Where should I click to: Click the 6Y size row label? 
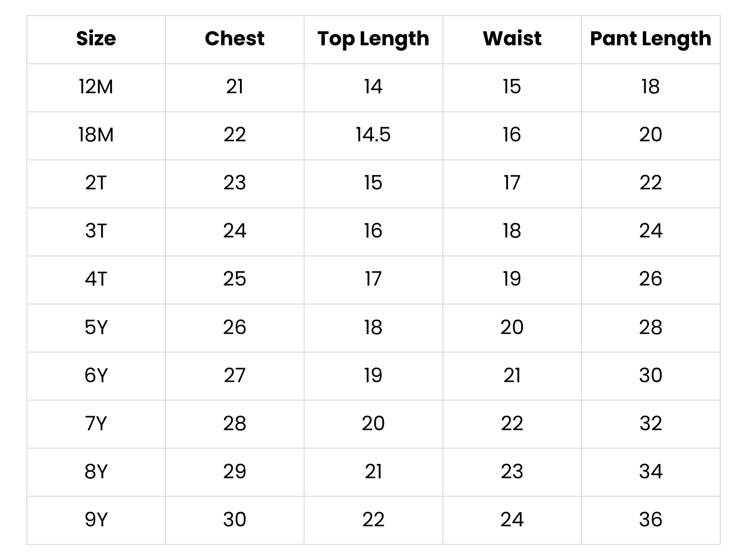click(x=96, y=376)
